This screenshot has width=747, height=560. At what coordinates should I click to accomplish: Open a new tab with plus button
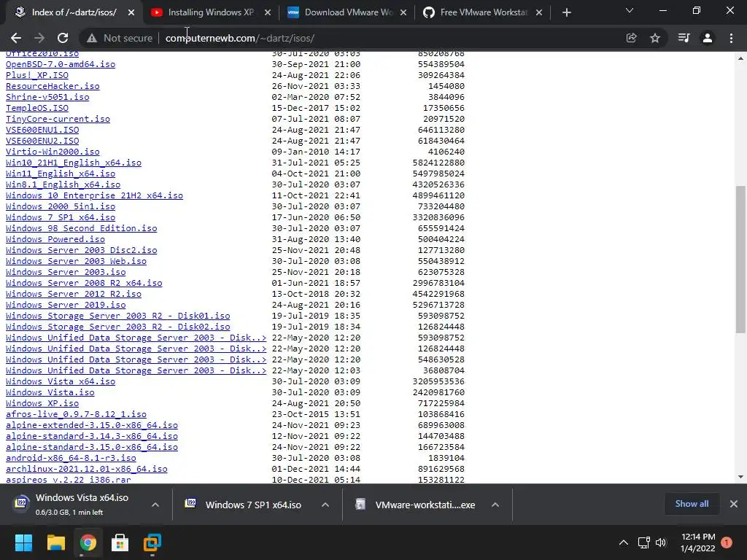point(566,13)
